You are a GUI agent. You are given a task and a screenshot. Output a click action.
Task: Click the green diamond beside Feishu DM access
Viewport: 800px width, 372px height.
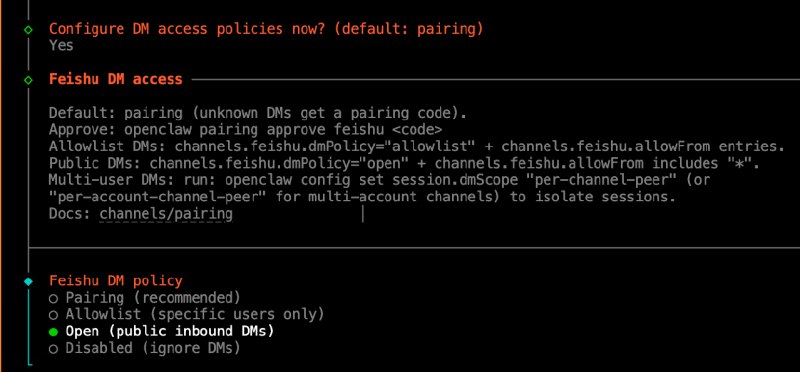(x=29, y=80)
